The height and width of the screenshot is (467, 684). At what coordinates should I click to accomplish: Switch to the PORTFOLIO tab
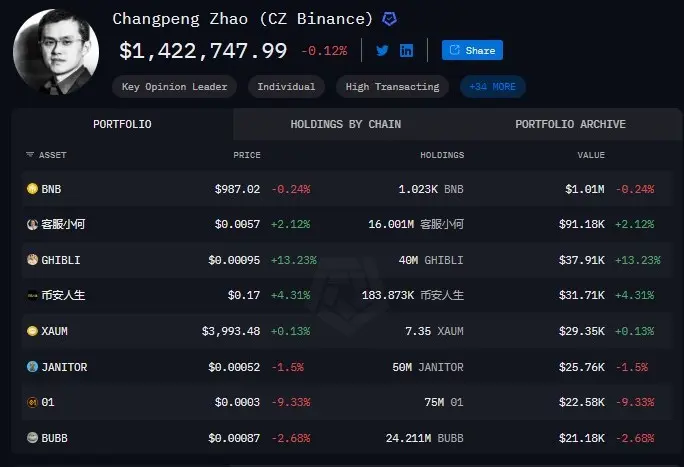pos(122,124)
